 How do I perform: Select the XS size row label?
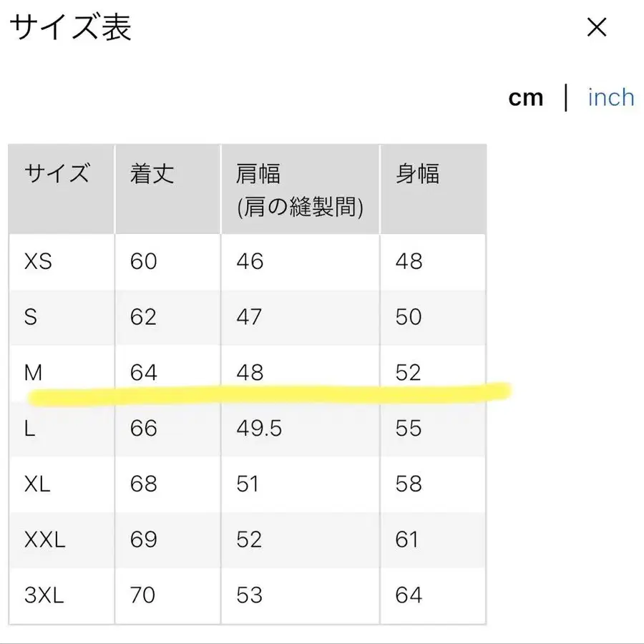click(39, 261)
